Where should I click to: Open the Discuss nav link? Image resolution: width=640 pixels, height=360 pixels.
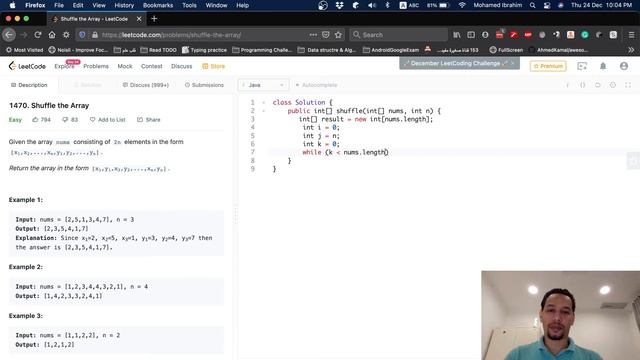tap(182, 66)
